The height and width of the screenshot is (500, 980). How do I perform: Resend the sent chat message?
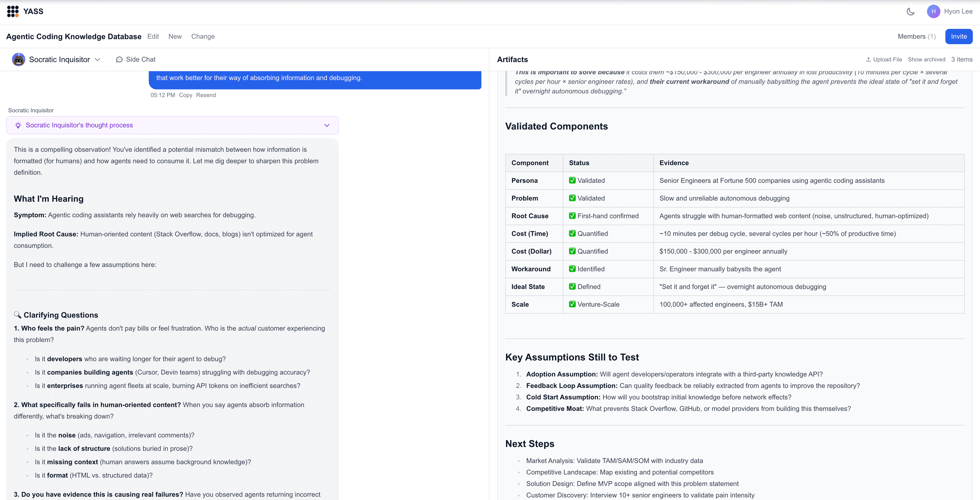click(206, 95)
